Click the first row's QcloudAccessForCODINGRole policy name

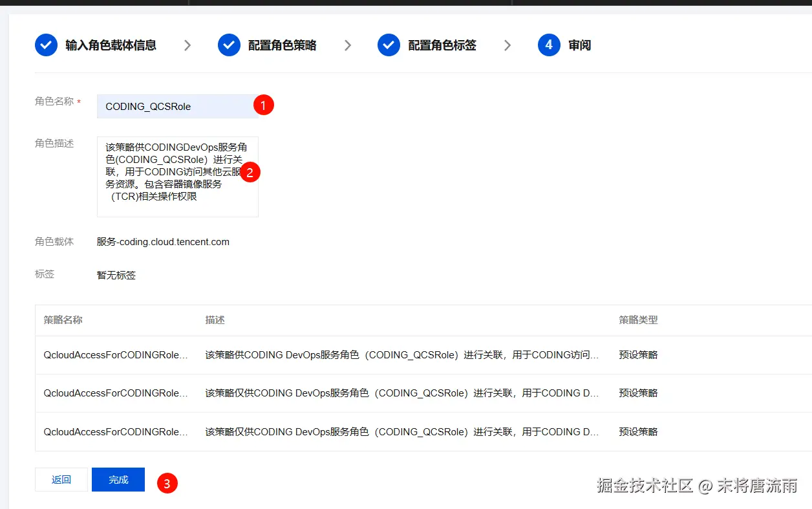coord(116,355)
